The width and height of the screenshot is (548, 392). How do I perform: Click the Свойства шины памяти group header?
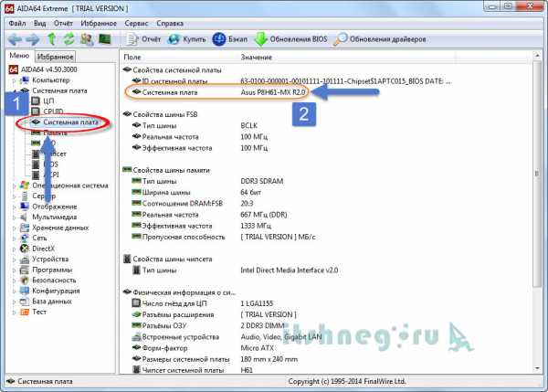tap(166, 170)
